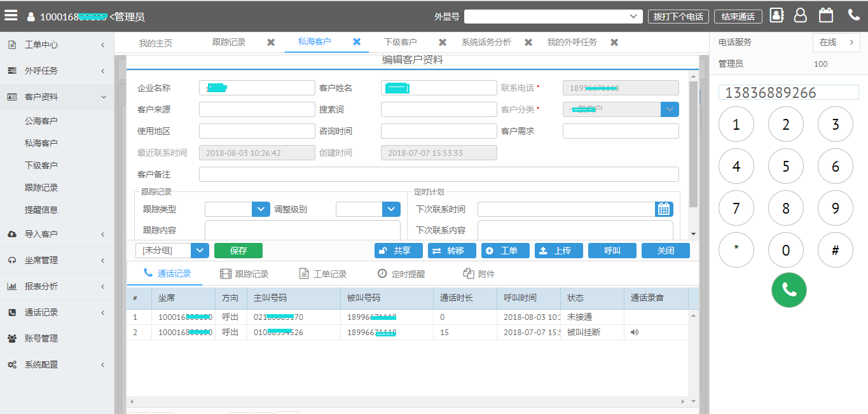Screen dimensions: 868x414
Task: Click the 拨打下个电话 button
Action: point(678,17)
